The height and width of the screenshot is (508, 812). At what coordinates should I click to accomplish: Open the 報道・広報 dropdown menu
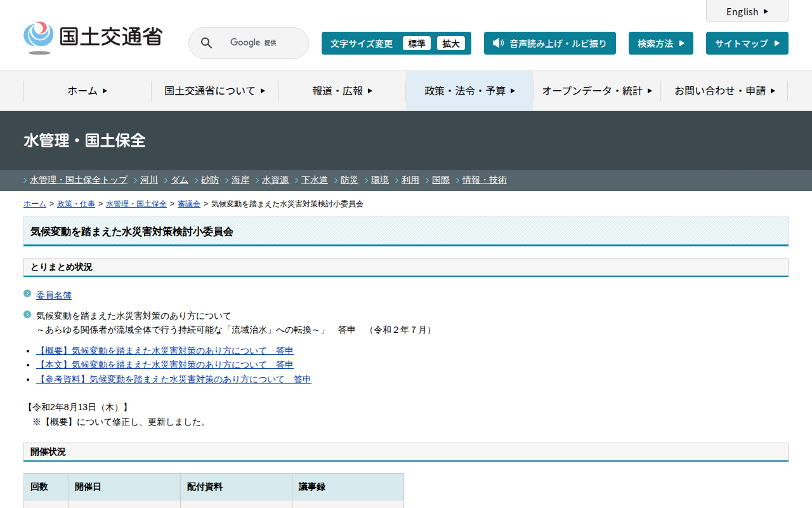pos(342,91)
